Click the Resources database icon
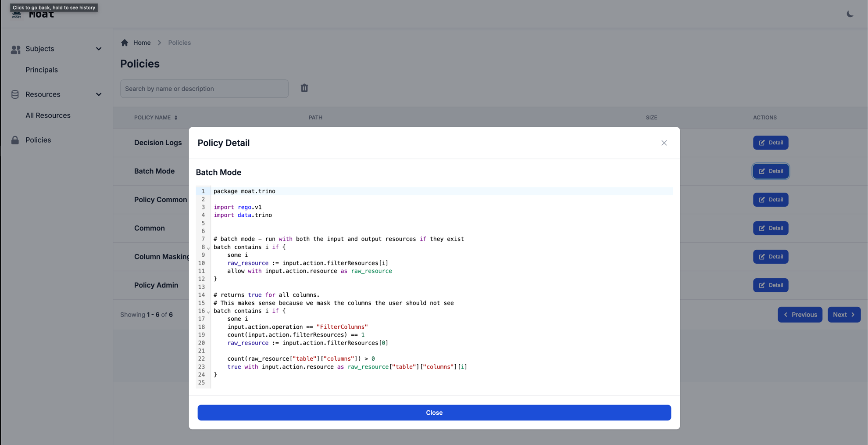The height and width of the screenshot is (445, 868). click(15, 94)
